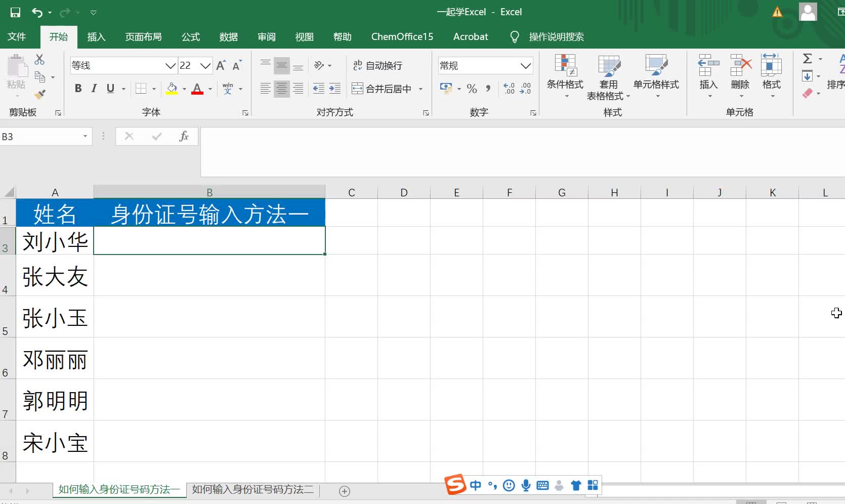The image size is (845, 504).
Task: Switch to the 插入 Insert tab
Action: tap(96, 37)
